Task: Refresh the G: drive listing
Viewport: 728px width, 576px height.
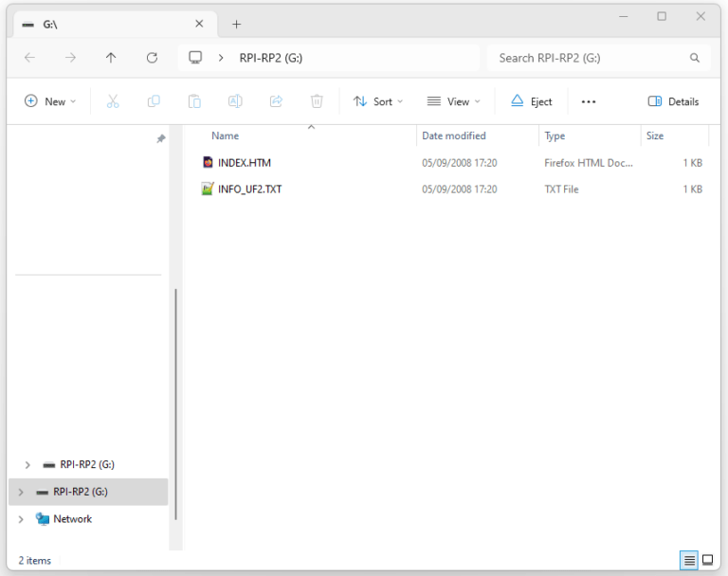Action: 152,58
